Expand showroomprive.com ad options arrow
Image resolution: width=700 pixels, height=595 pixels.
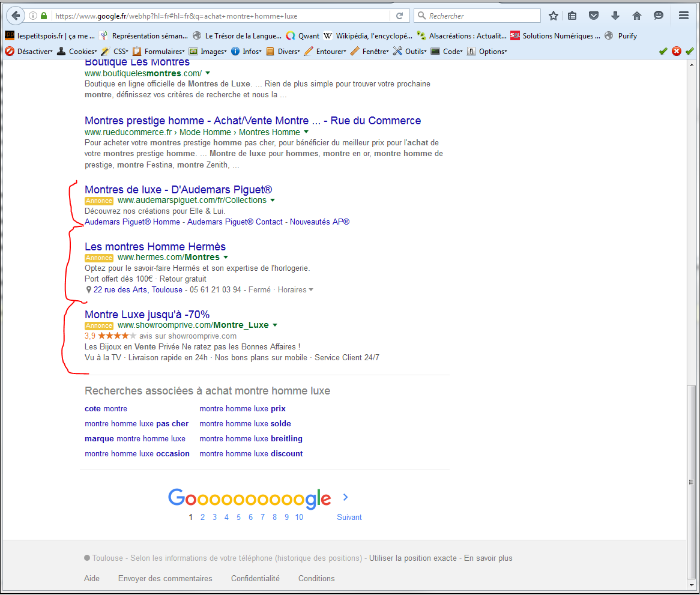pos(275,325)
